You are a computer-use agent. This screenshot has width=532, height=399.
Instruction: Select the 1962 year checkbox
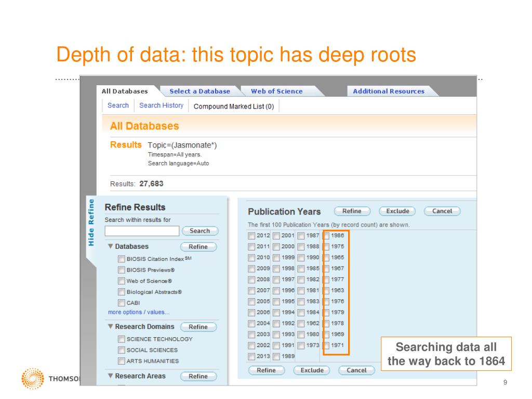[301, 324]
